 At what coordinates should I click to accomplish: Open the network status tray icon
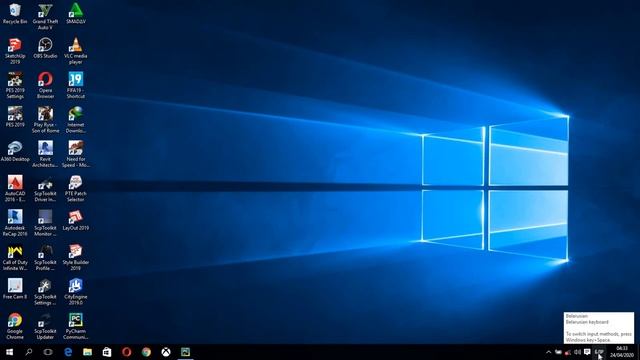(568, 352)
